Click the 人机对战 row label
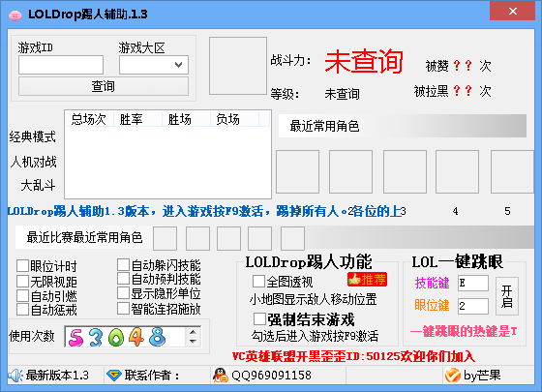This screenshot has width=542, height=392. (x=33, y=162)
